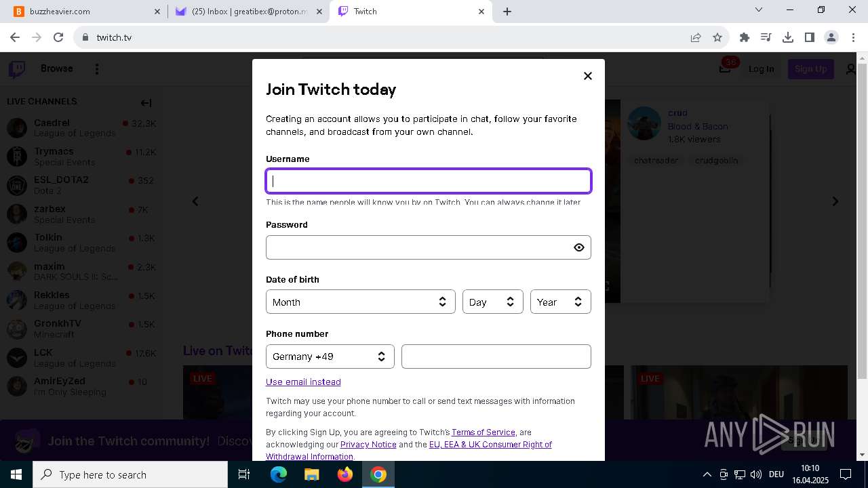Bookmark this page star icon
The width and height of the screenshot is (868, 488).
(717, 37)
